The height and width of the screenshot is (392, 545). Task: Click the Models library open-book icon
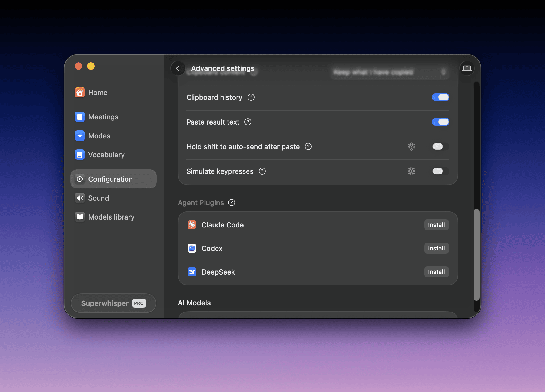click(x=80, y=217)
